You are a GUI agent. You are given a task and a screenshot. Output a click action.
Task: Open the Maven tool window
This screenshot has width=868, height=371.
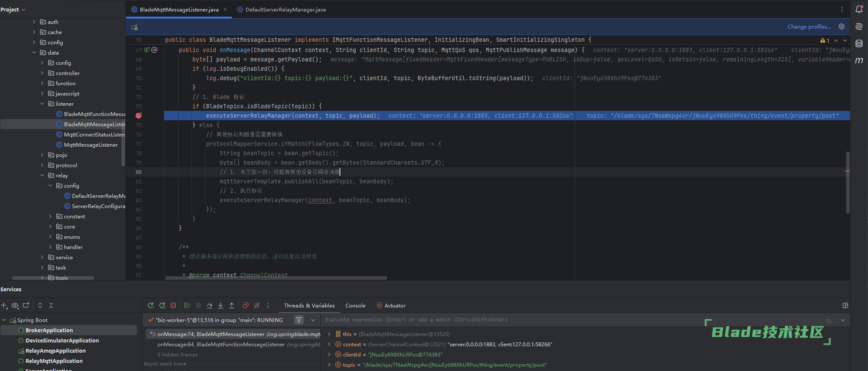[x=859, y=61]
